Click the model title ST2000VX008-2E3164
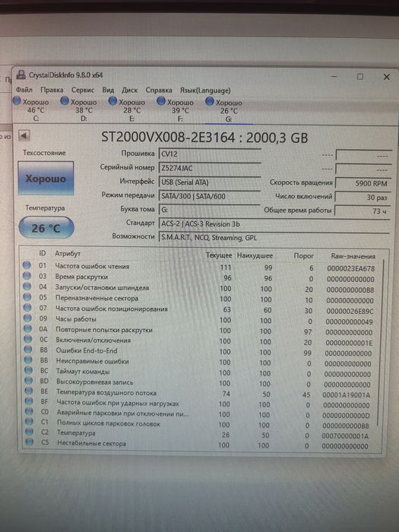This screenshot has width=399, height=532. tap(168, 138)
